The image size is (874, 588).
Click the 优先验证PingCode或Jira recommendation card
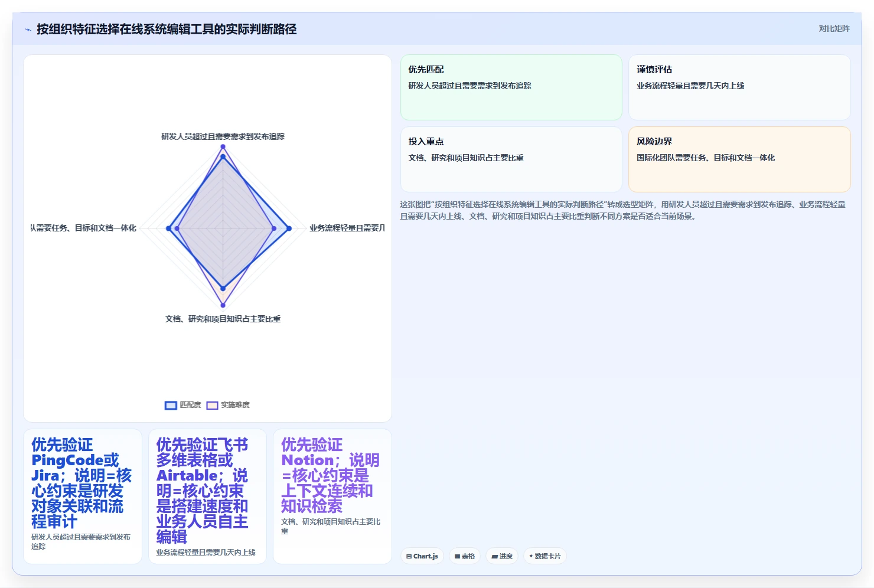point(83,496)
